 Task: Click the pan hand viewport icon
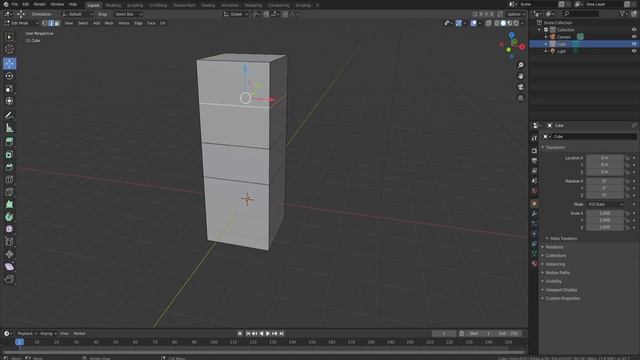click(521, 76)
